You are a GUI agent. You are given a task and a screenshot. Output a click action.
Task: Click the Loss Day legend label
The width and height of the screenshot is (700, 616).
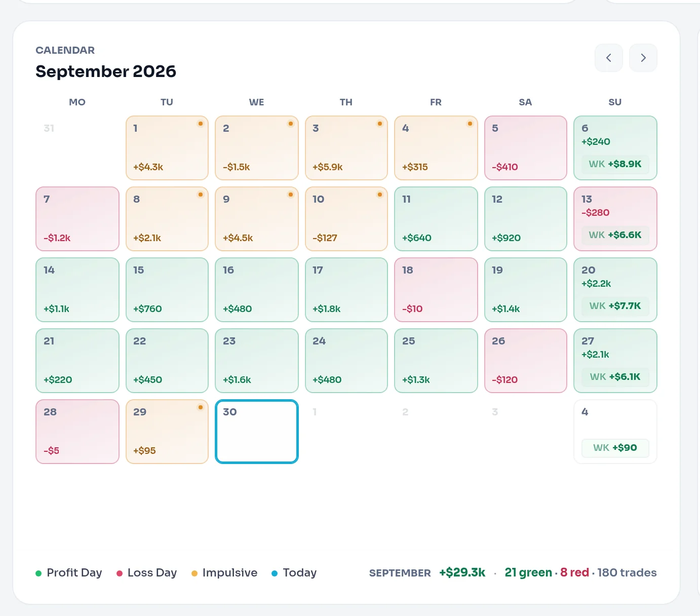[152, 573]
